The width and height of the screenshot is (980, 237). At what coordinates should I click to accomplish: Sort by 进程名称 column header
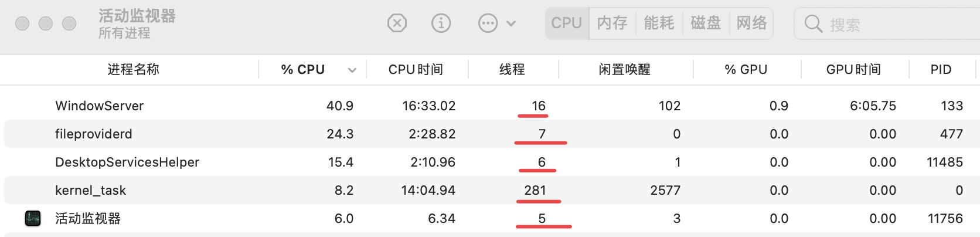[133, 70]
